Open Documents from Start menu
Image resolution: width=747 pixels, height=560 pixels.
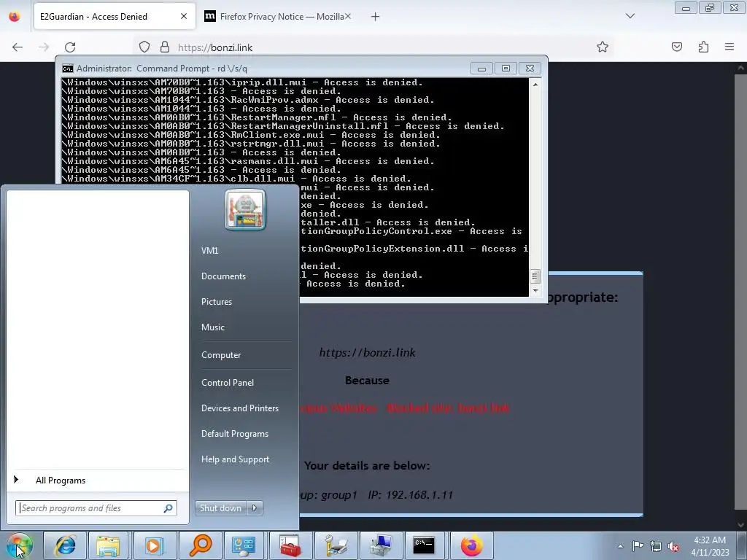point(223,276)
